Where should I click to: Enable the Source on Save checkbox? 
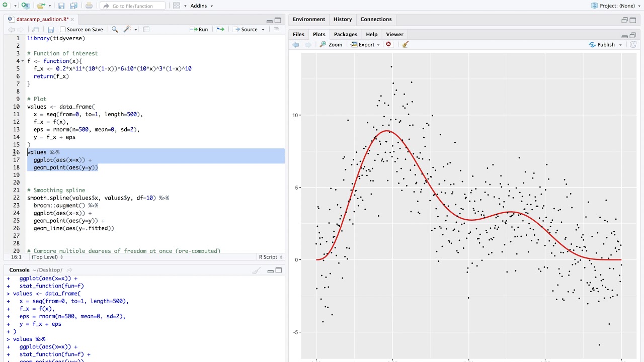pyautogui.click(x=63, y=29)
